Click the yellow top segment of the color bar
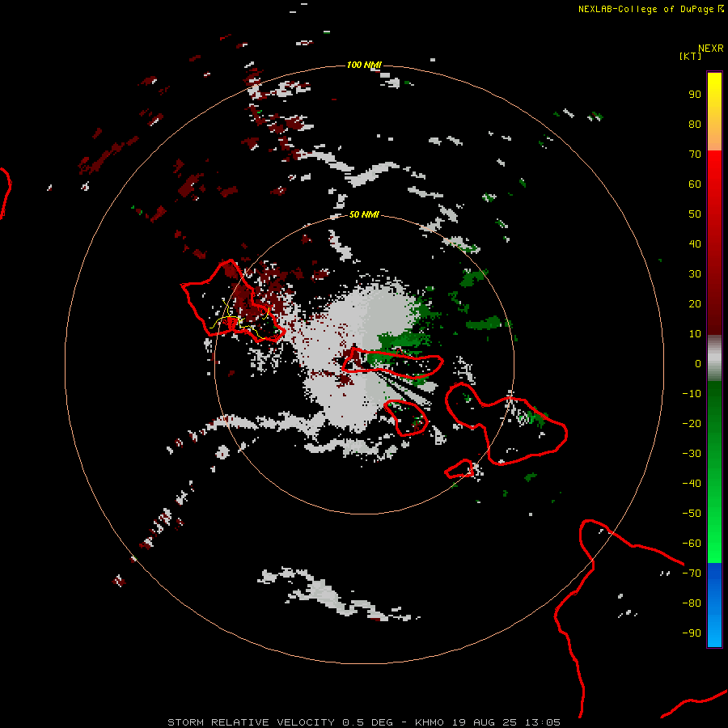The image size is (728, 728). [x=714, y=112]
